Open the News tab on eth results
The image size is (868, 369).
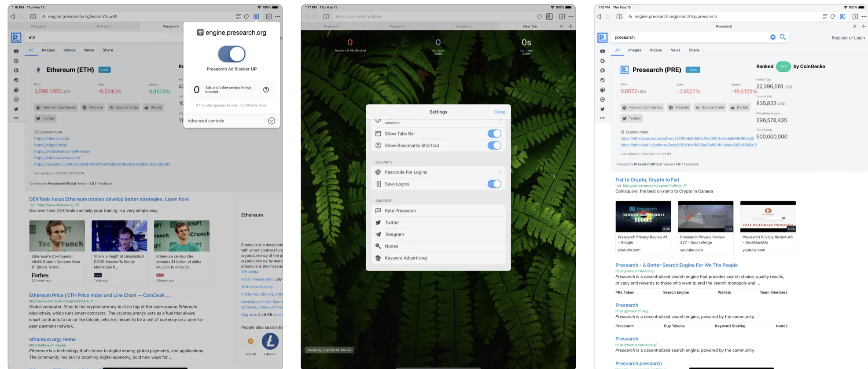[89, 50]
